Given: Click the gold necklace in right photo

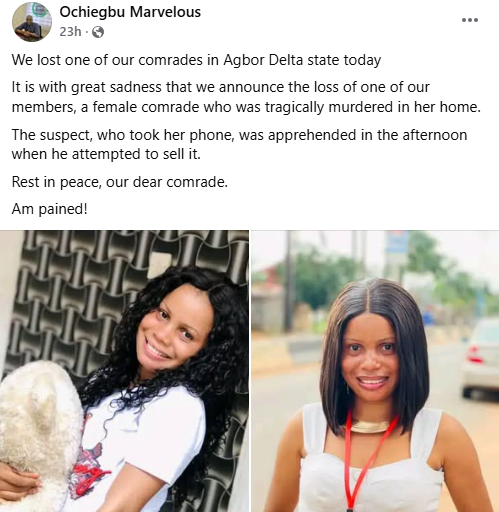Looking at the screenshot, I should [x=369, y=427].
